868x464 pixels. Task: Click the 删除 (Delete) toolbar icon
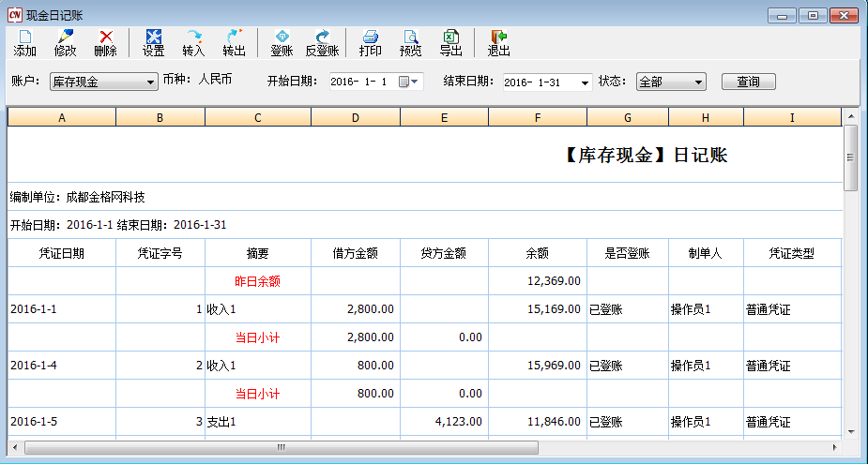tap(105, 42)
